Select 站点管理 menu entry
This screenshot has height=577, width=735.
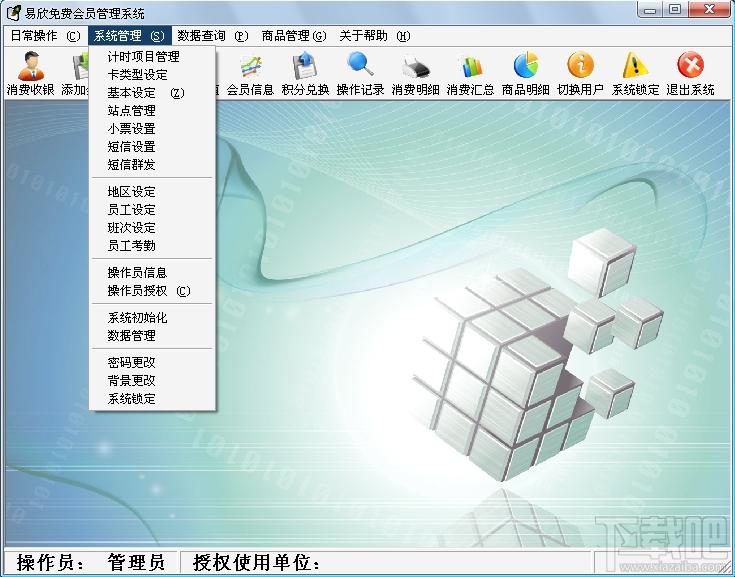[152, 111]
